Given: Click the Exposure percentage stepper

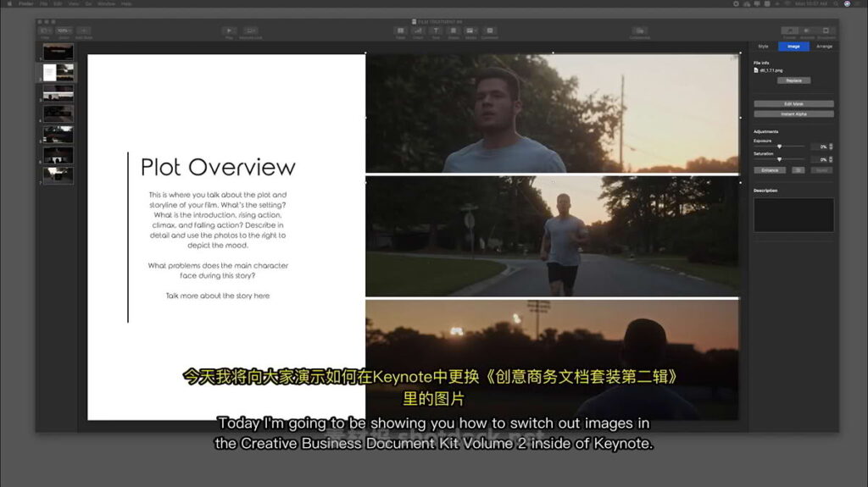Looking at the screenshot, I should tap(831, 147).
